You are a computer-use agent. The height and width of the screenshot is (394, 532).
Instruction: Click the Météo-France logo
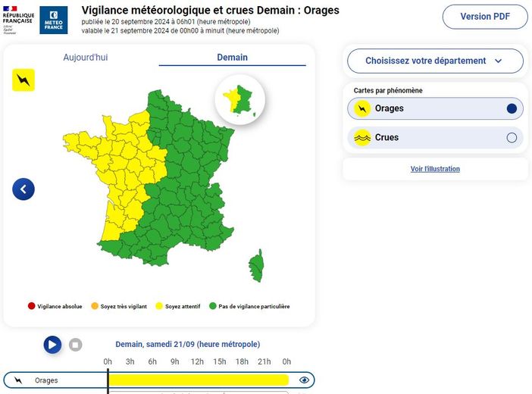[x=54, y=20]
